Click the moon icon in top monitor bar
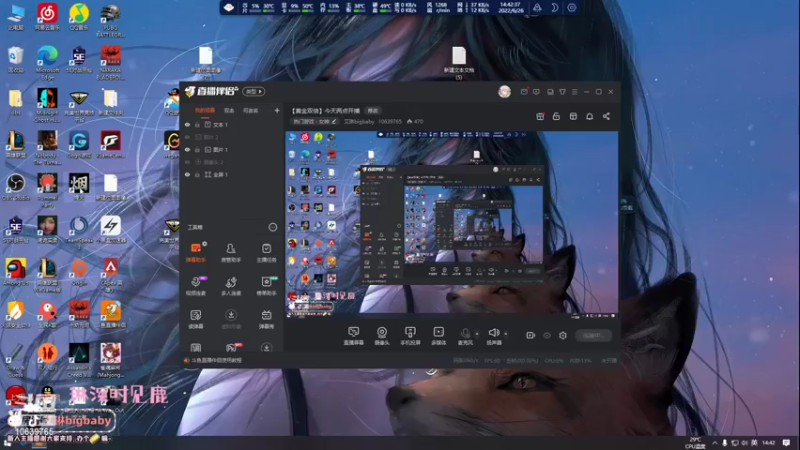Screen dimensions: 800x450 coord(555,8)
